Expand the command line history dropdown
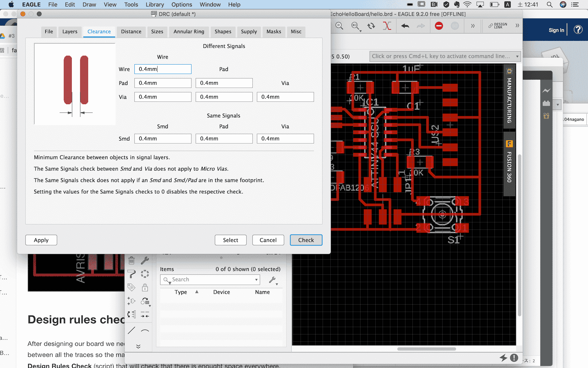This screenshot has width=588, height=368. 517,56
